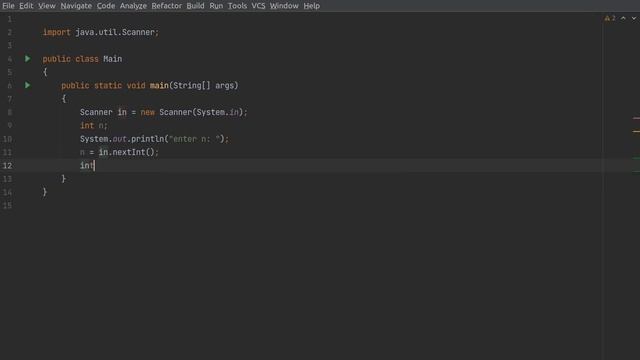The width and height of the screenshot is (640, 360).
Task: Click the warnings count indicator icon
Action: pos(610,18)
